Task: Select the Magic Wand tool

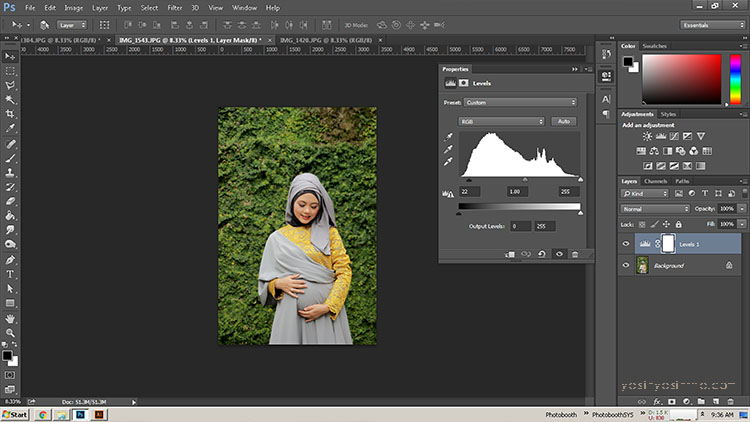Action: (10, 100)
